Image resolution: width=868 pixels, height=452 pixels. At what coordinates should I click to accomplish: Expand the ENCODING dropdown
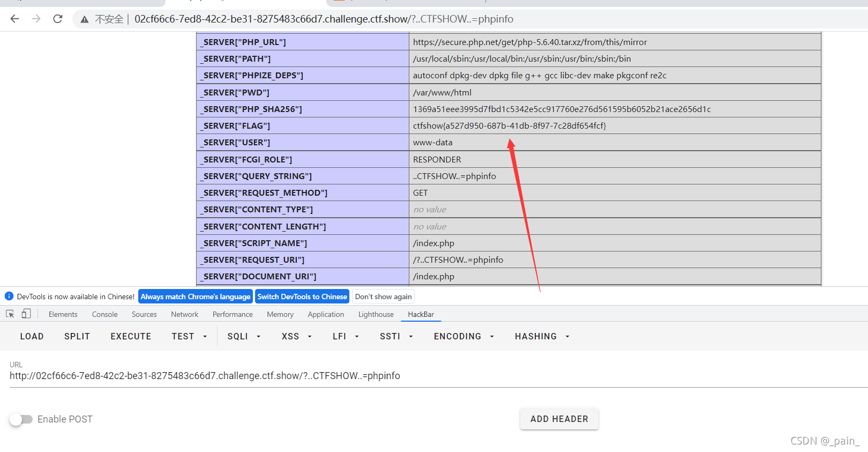pos(464,336)
